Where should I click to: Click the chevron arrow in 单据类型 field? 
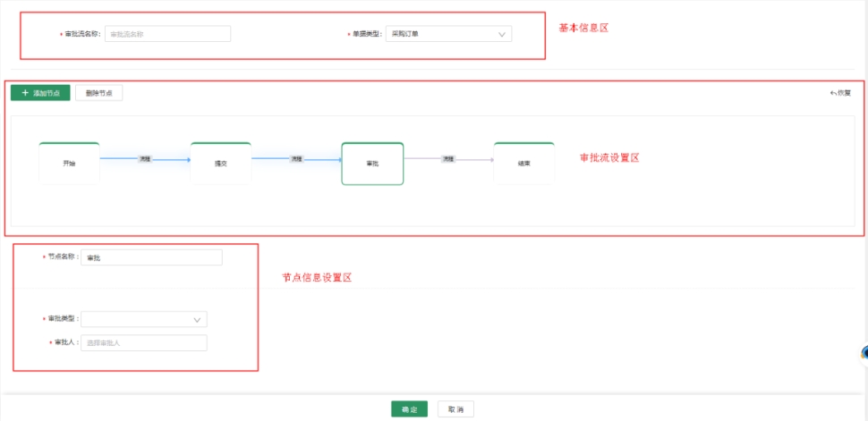tap(501, 34)
